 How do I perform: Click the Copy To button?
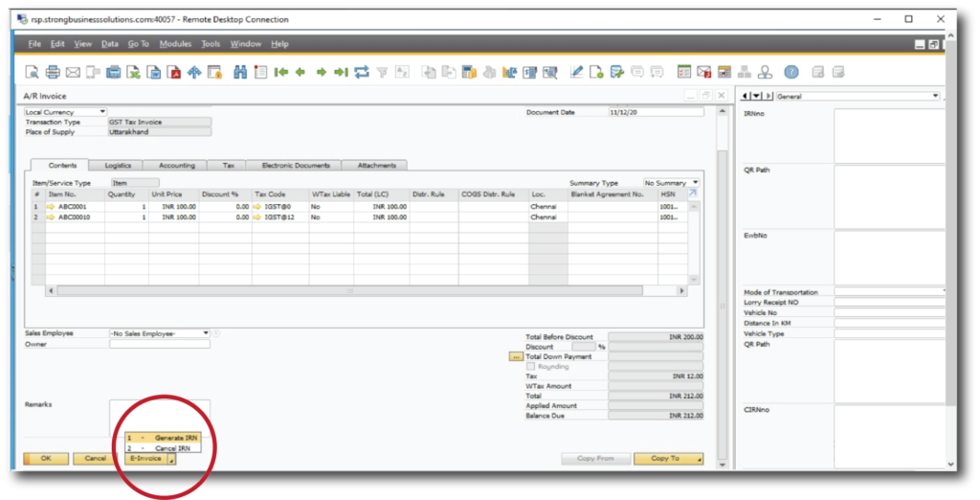coord(665,459)
